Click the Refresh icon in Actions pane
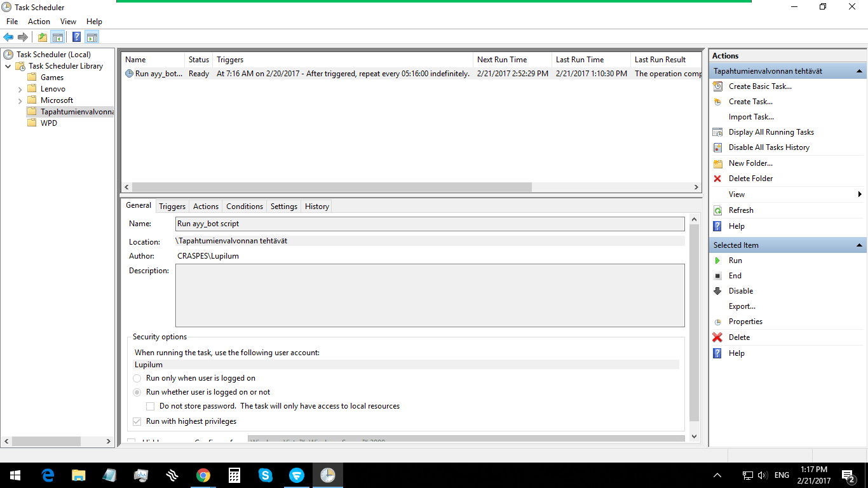Screen dimensions: 868x488 tap(717, 210)
